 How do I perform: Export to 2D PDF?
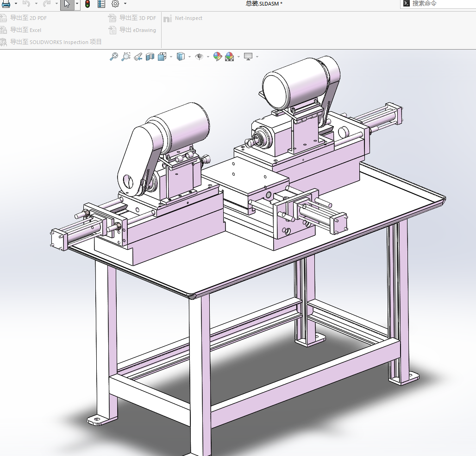[x=24, y=18]
